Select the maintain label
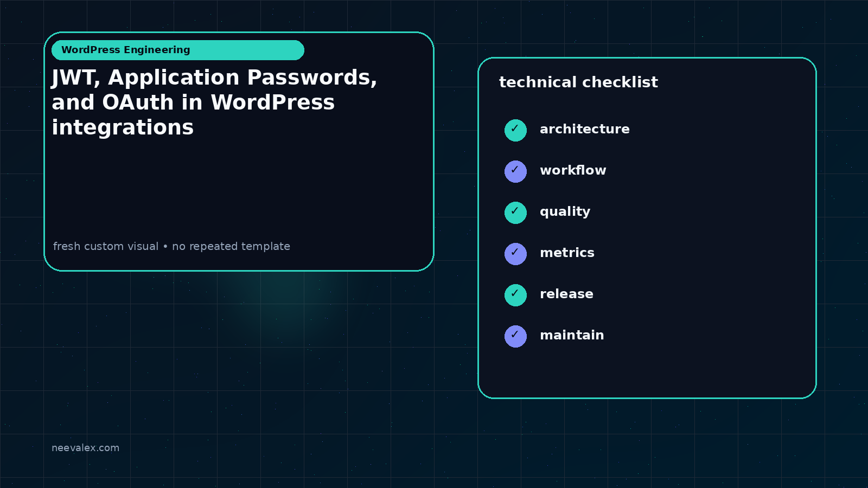This screenshot has width=868, height=488. [x=572, y=335]
